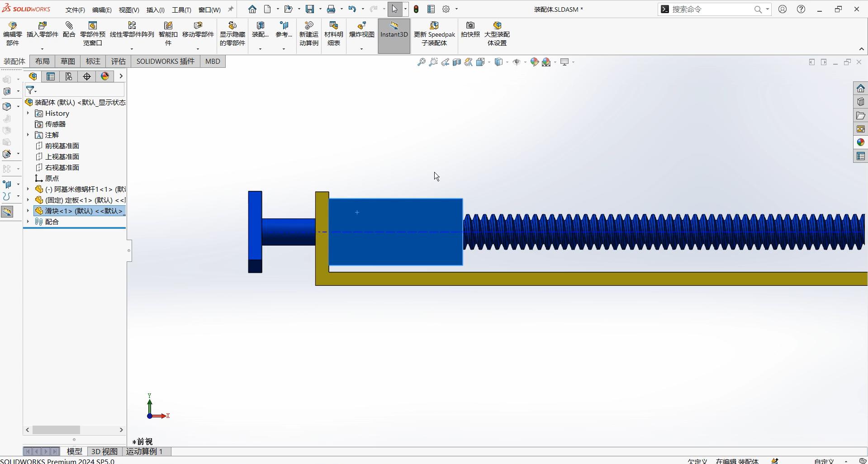Viewport: 868px width, 464px height.
Task: Open the Undo history dropdown arrow
Action: pyautogui.click(x=363, y=9)
